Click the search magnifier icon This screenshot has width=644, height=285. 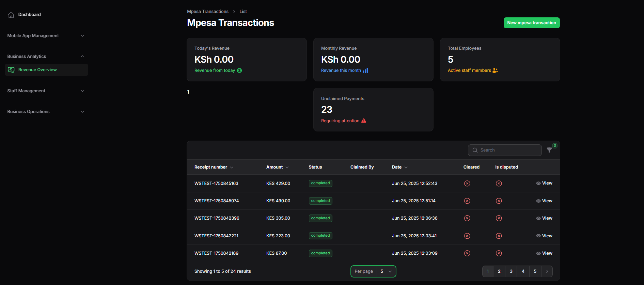(x=475, y=150)
